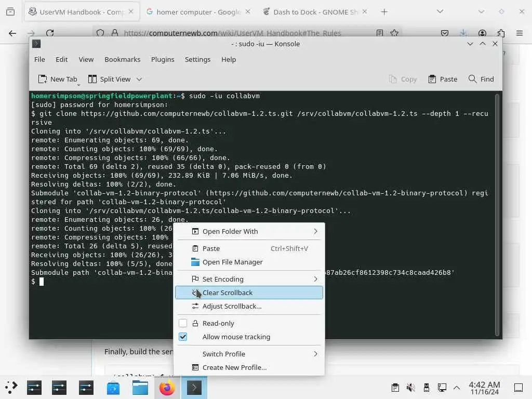Viewport: 532px width, 399px height.
Task: Open the Dolphin file manager taskbar icon
Action: [140, 388]
